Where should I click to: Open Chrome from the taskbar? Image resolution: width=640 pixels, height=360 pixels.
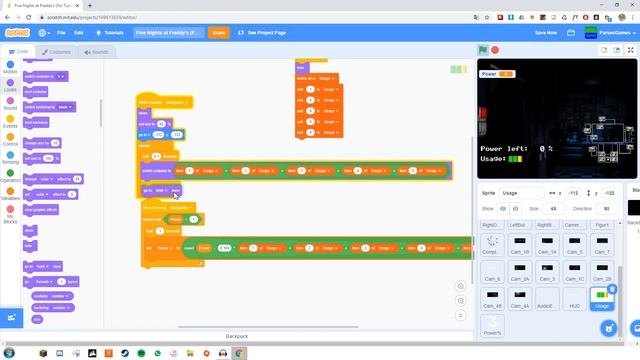(239, 353)
